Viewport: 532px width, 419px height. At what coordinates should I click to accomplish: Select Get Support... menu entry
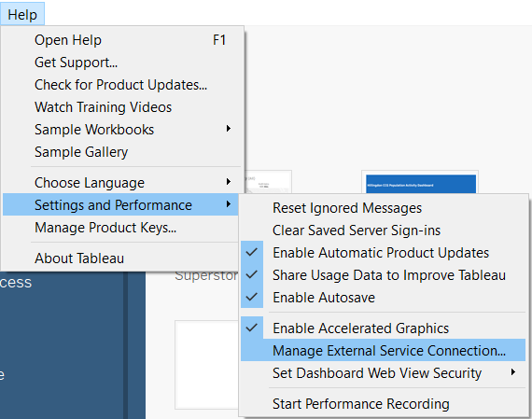[x=122, y=63]
